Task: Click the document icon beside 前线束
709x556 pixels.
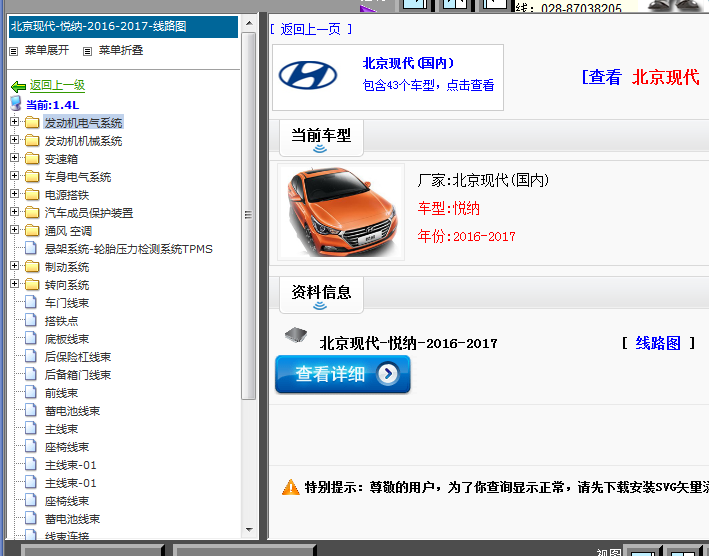Action: point(31,392)
